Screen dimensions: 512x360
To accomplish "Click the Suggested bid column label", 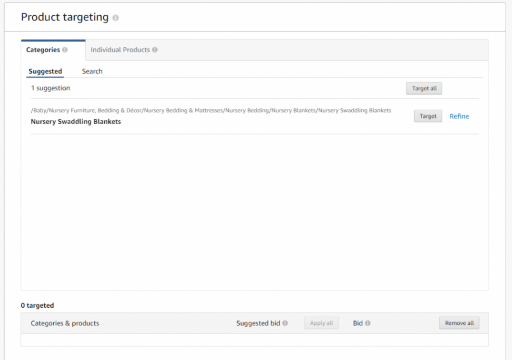I will coord(258,323).
